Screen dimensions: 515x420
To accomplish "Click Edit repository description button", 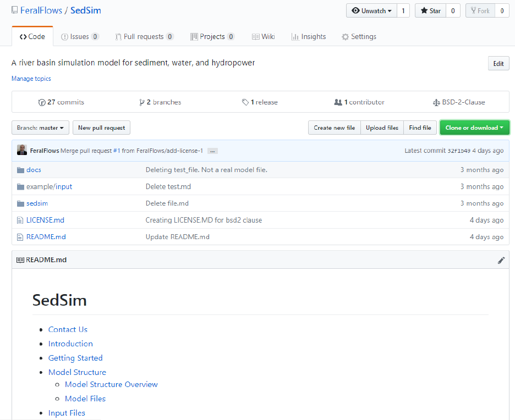I will point(498,64).
